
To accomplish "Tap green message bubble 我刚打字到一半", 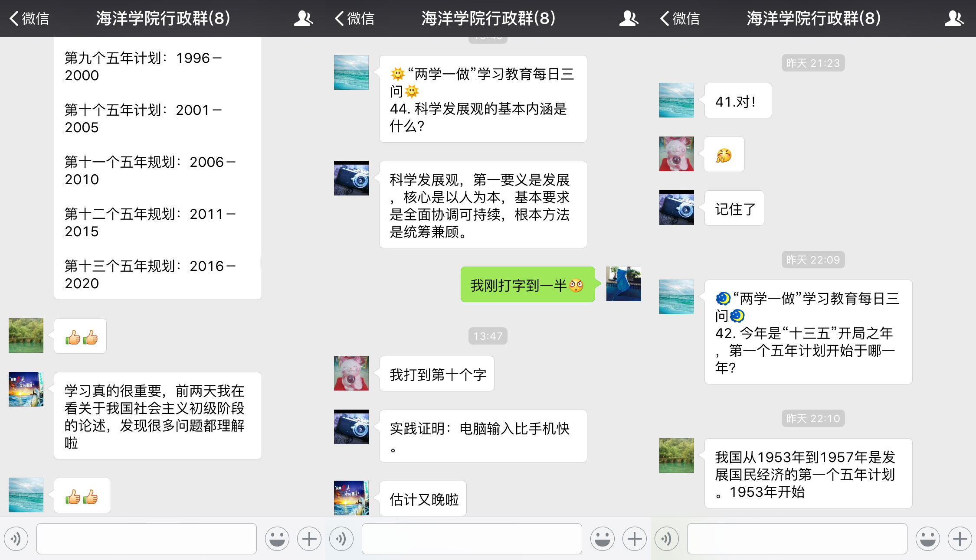I will point(527,285).
